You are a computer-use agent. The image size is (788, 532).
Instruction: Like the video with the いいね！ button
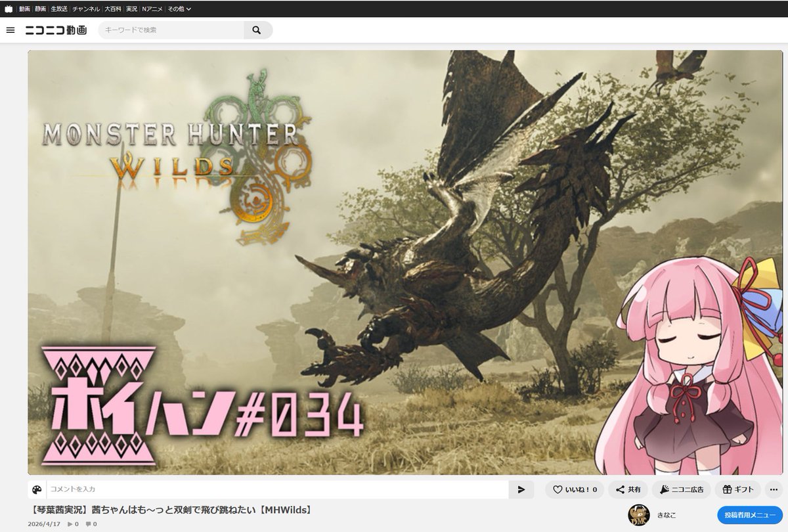(575, 489)
